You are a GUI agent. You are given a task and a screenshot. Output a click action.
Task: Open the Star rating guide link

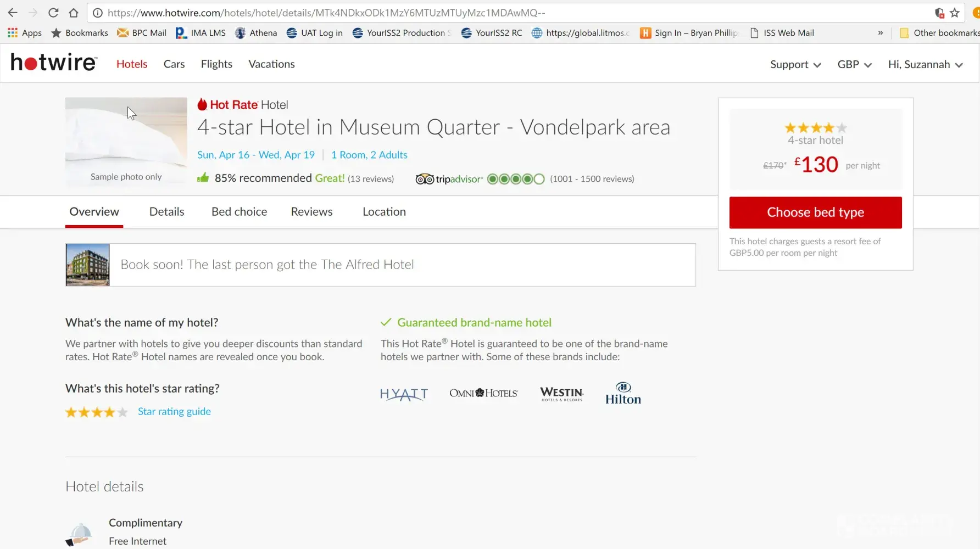tap(174, 411)
